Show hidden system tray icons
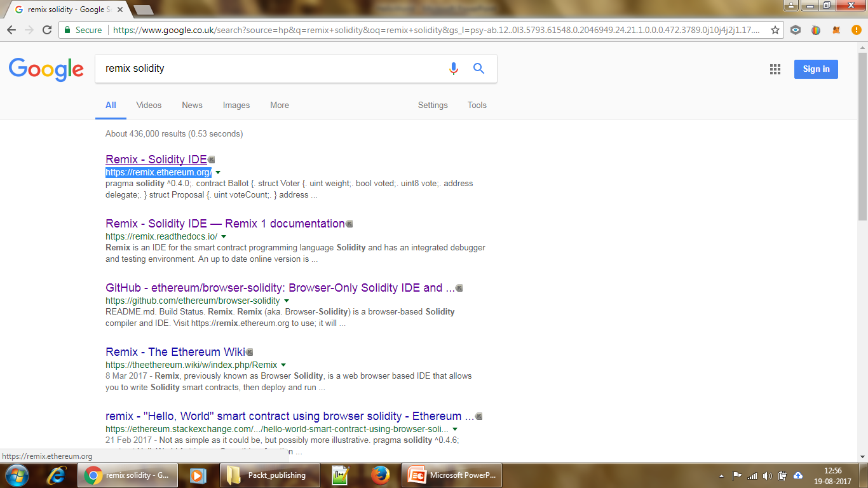The height and width of the screenshot is (488, 868). click(721, 475)
